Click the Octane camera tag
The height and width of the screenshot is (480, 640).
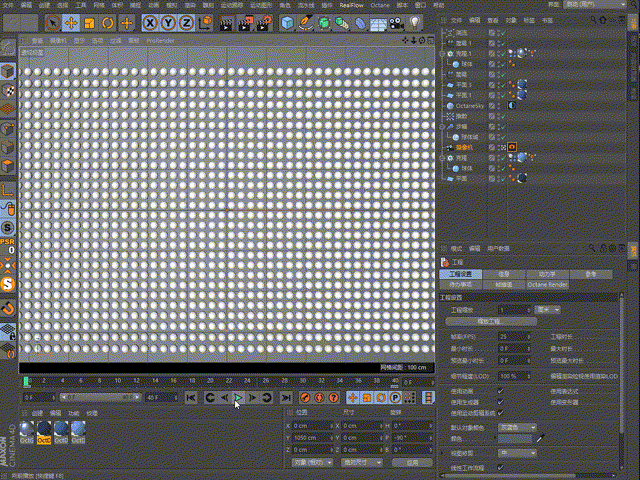coord(512,147)
